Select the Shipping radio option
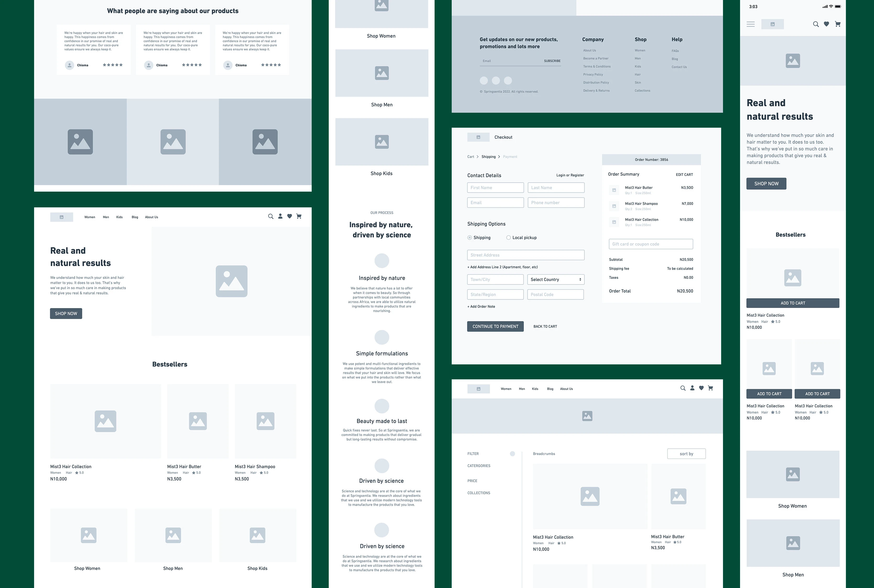Image resolution: width=874 pixels, height=588 pixels. [x=470, y=237]
